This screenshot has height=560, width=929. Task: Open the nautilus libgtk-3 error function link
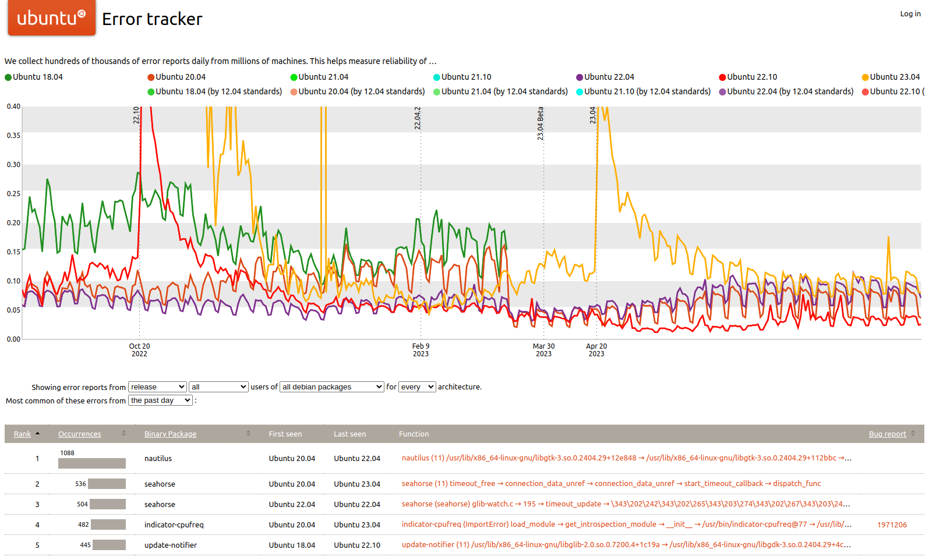click(627, 458)
